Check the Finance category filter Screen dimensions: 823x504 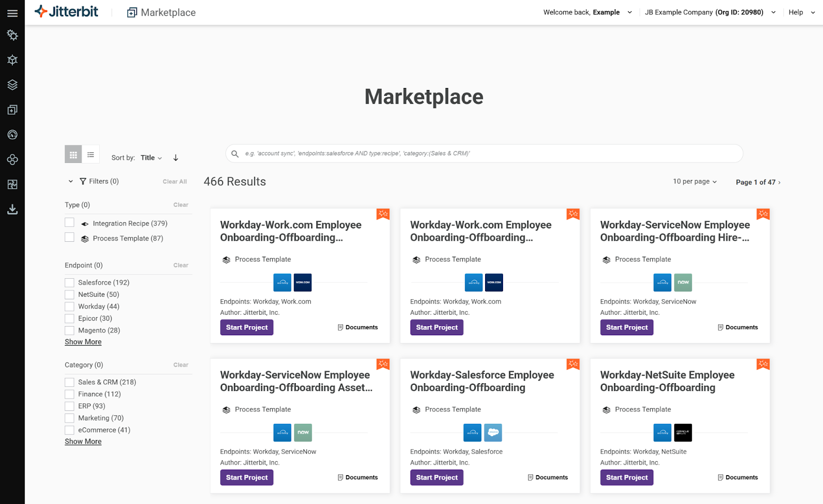[69, 394]
